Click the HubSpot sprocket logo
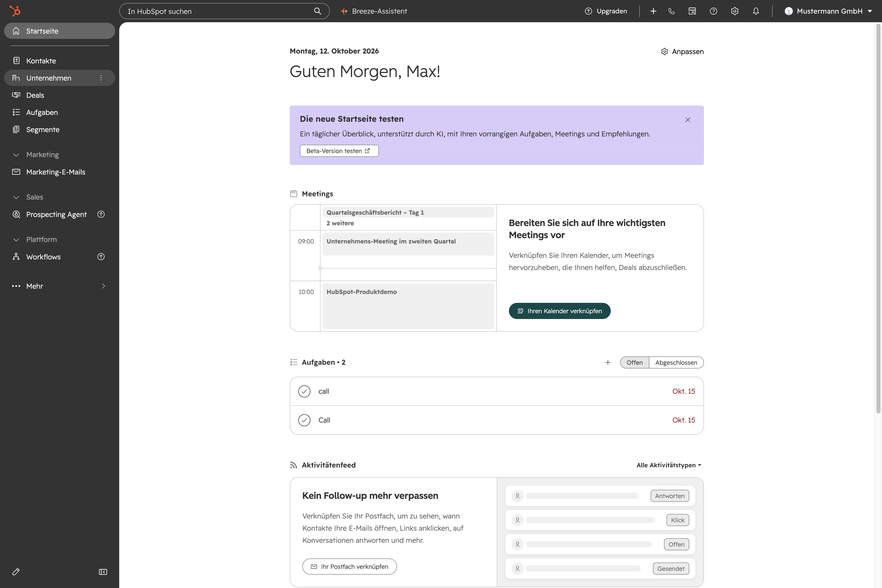This screenshot has height=588, width=882. tap(15, 11)
